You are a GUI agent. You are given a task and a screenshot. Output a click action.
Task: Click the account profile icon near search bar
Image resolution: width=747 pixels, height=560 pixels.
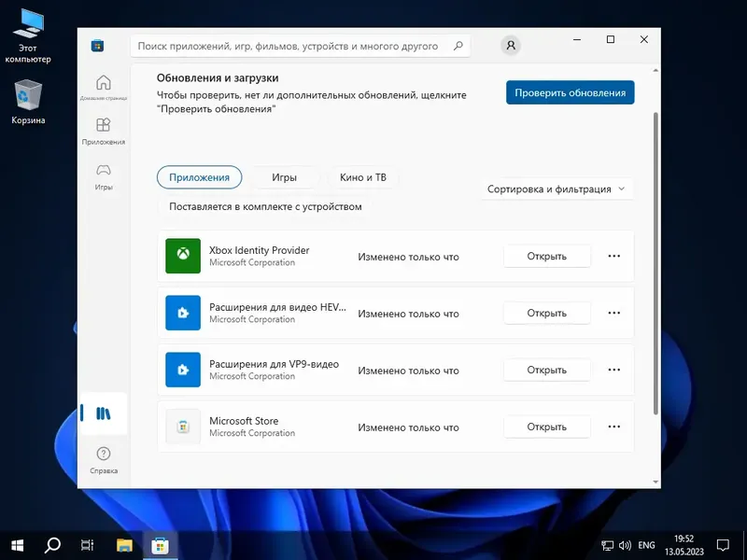pyautogui.click(x=510, y=45)
